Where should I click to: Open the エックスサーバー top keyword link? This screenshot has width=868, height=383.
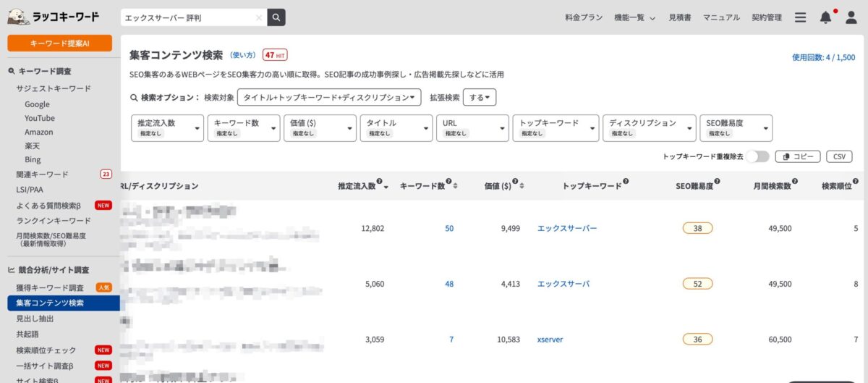(x=567, y=228)
